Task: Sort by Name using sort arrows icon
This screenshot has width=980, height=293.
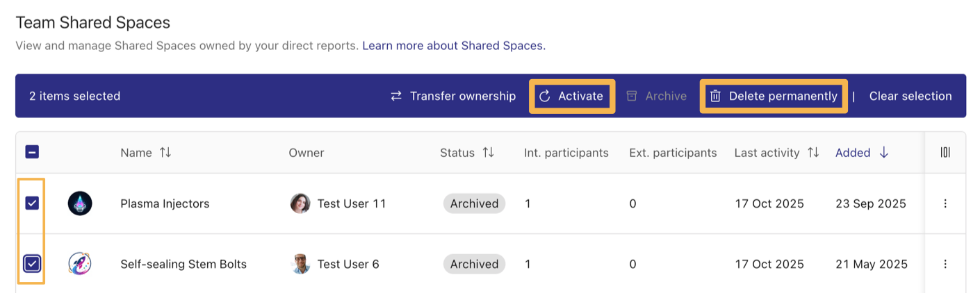Action: click(165, 153)
